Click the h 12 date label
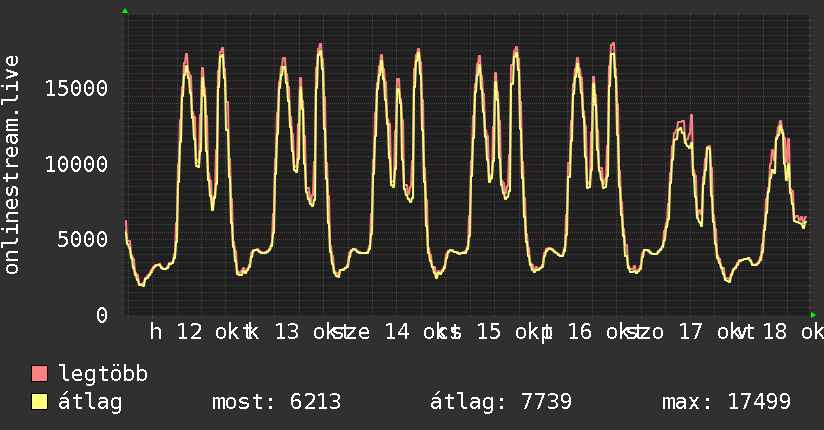The image size is (824, 430). [x=176, y=332]
